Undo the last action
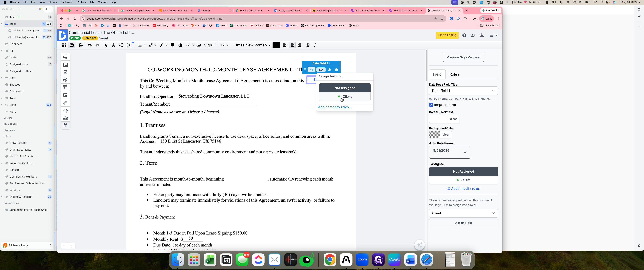 tap(89, 45)
